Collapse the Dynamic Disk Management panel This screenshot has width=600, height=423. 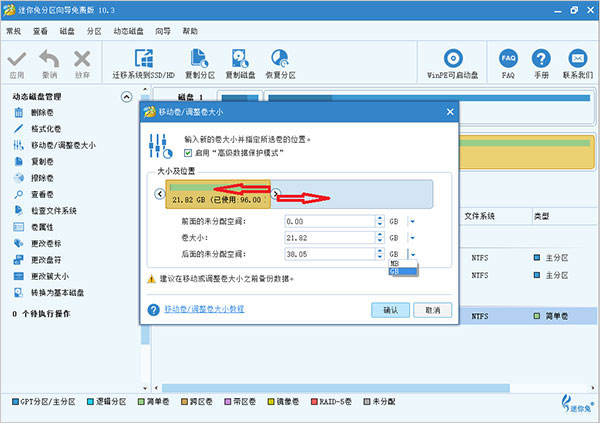(x=127, y=97)
